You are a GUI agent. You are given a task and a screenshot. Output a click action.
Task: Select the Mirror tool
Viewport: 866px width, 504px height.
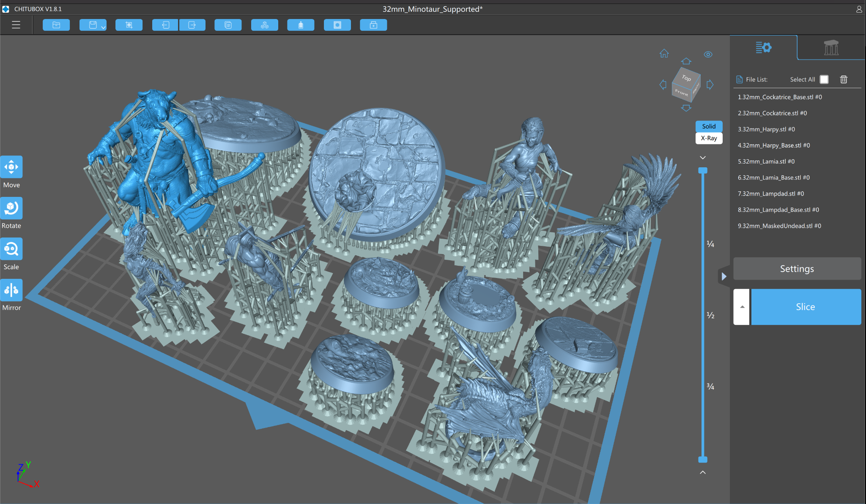pyautogui.click(x=11, y=290)
